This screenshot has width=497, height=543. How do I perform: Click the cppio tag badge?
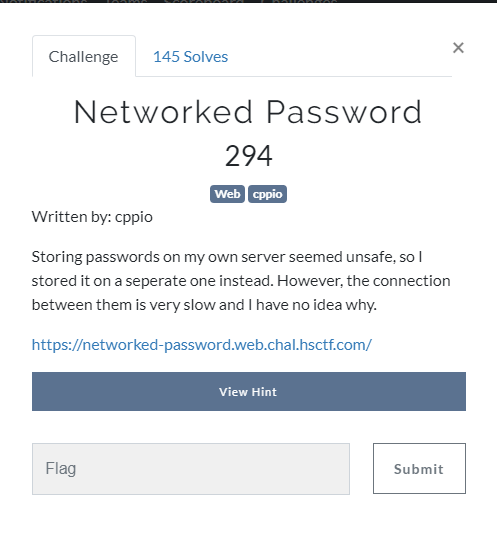click(267, 194)
